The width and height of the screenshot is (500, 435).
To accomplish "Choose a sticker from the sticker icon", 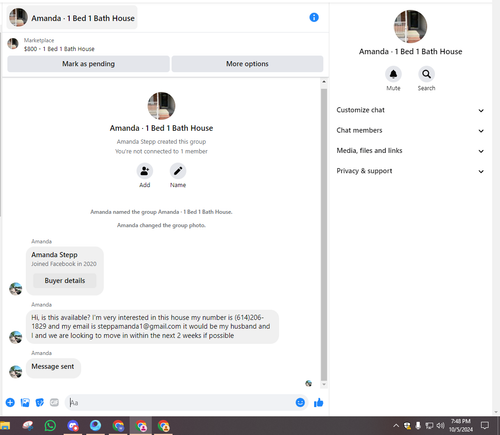I will (x=40, y=402).
